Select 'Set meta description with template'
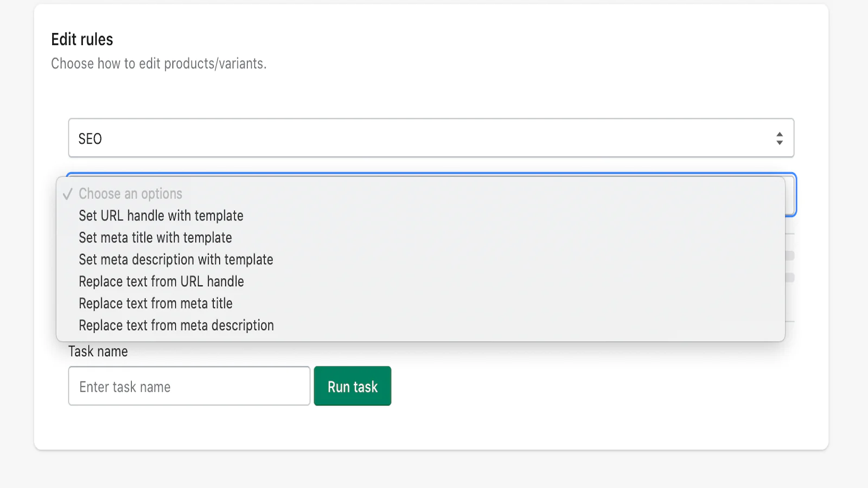This screenshot has width=868, height=488. [x=176, y=260]
